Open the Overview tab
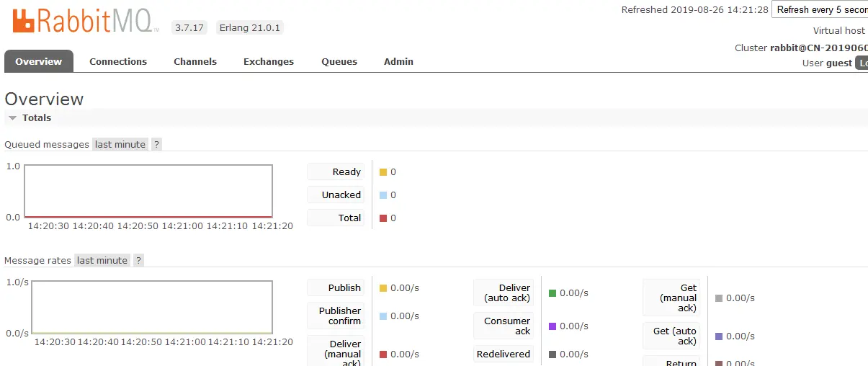The width and height of the screenshot is (868, 366). tap(39, 61)
